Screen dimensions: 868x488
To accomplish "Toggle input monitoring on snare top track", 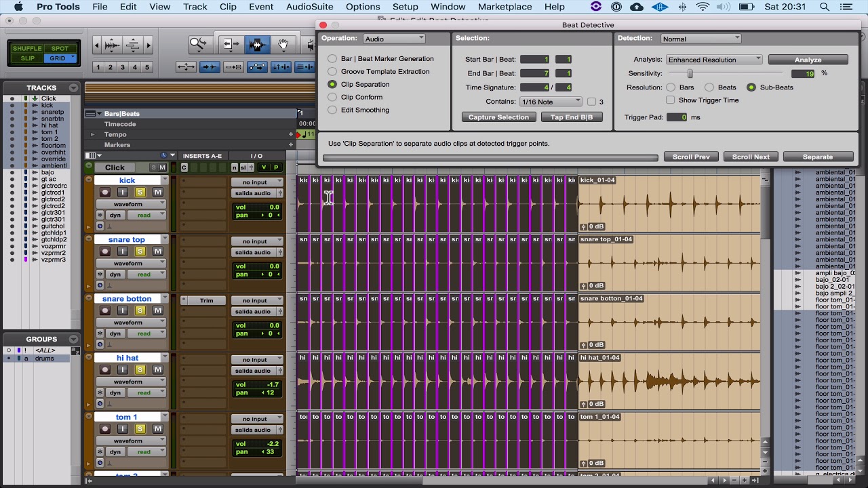I will click(x=123, y=251).
